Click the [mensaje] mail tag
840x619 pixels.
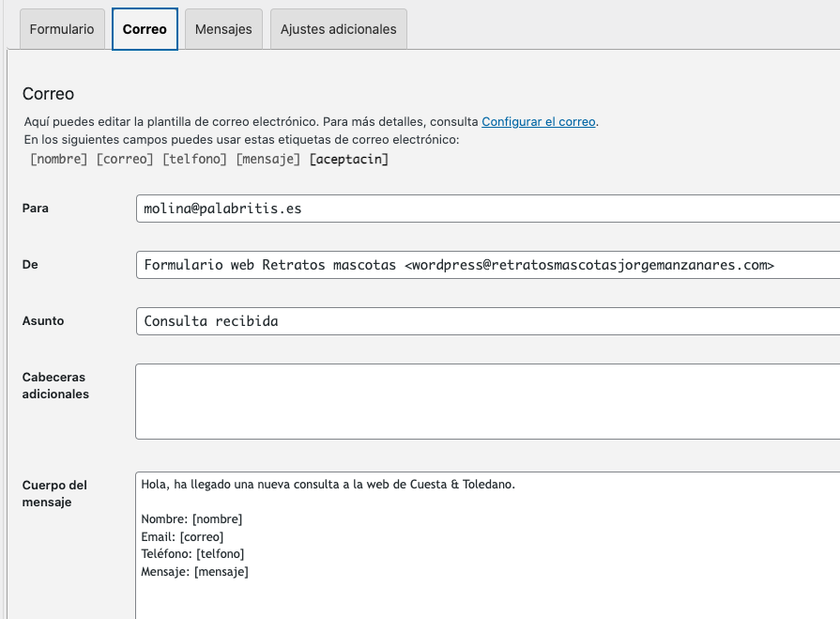pos(267,159)
